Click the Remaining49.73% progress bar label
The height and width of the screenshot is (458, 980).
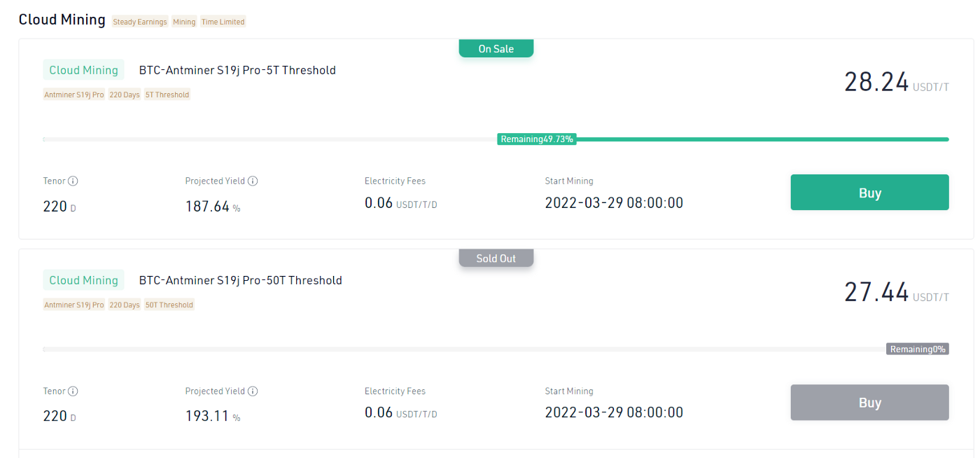point(537,139)
